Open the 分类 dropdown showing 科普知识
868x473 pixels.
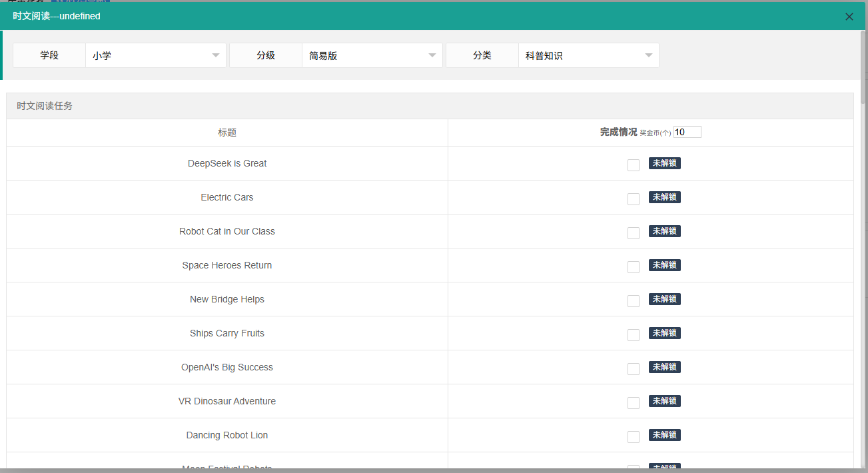588,55
